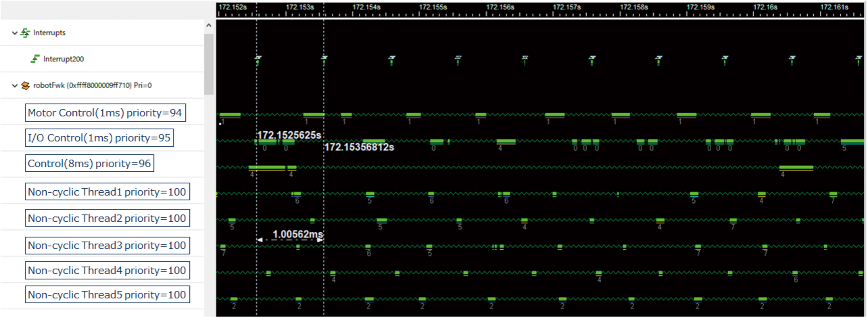Image resolution: width=868 pixels, height=318 pixels.
Task: Click the 172.159s tick on the time ruler
Action: pos(701,7)
